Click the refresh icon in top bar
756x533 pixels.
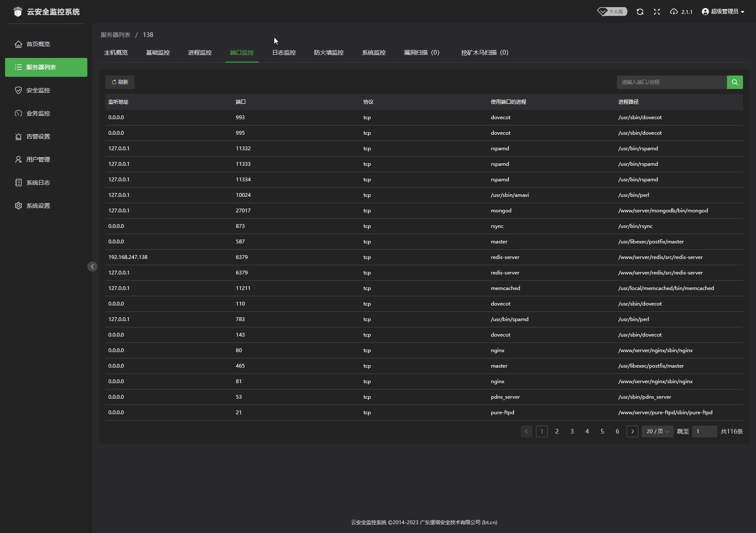click(x=640, y=12)
